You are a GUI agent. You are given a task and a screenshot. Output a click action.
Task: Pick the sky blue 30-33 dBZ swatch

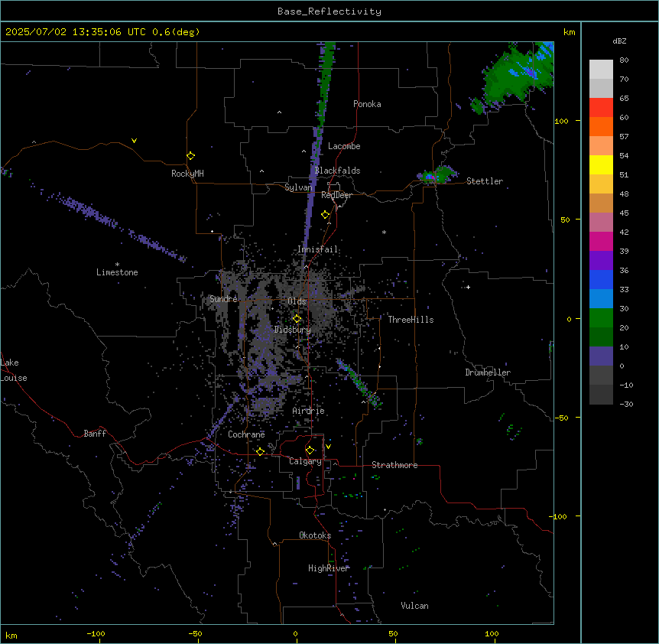pyautogui.click(x=601, y=299)
